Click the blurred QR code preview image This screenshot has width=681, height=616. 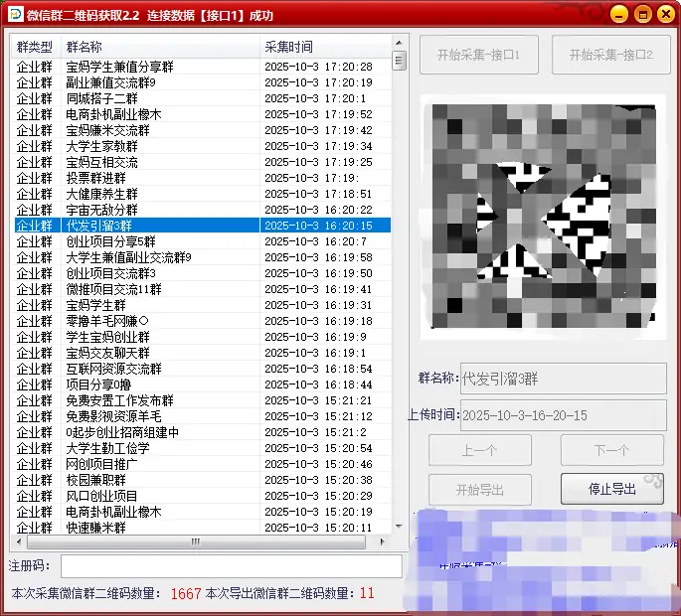point(542,216)
